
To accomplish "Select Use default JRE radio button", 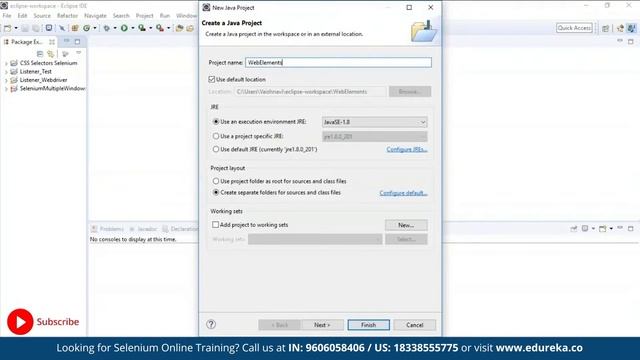I will click(216, 149).
